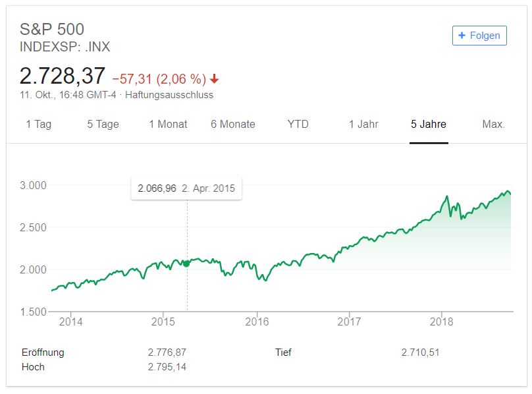Image resolution: width=532 pixels, height=394 pixels.
Task: Click the red down arrow icon
Action: pyautogui.click(x=215, y=79)
